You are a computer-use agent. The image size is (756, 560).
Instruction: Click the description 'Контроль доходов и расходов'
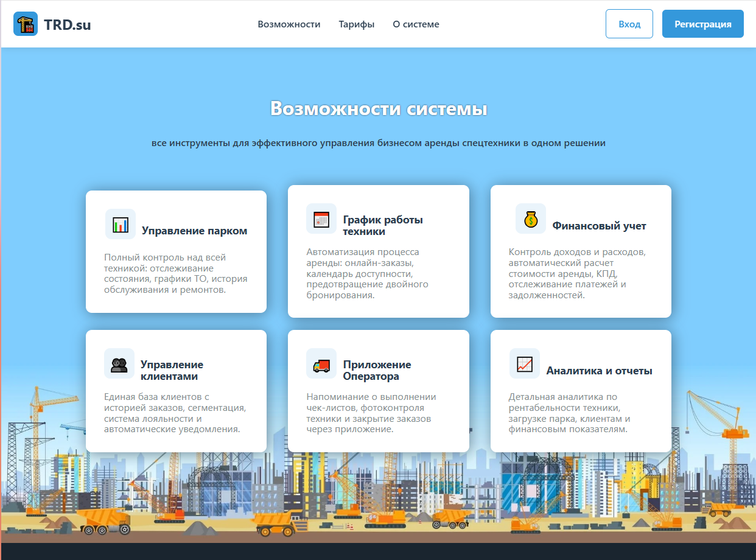point(577,273)
